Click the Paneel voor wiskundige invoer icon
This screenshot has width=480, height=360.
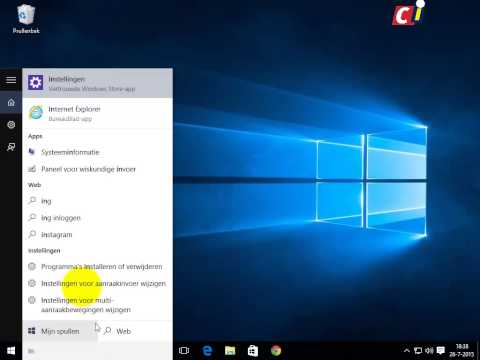tap(32, 169)
